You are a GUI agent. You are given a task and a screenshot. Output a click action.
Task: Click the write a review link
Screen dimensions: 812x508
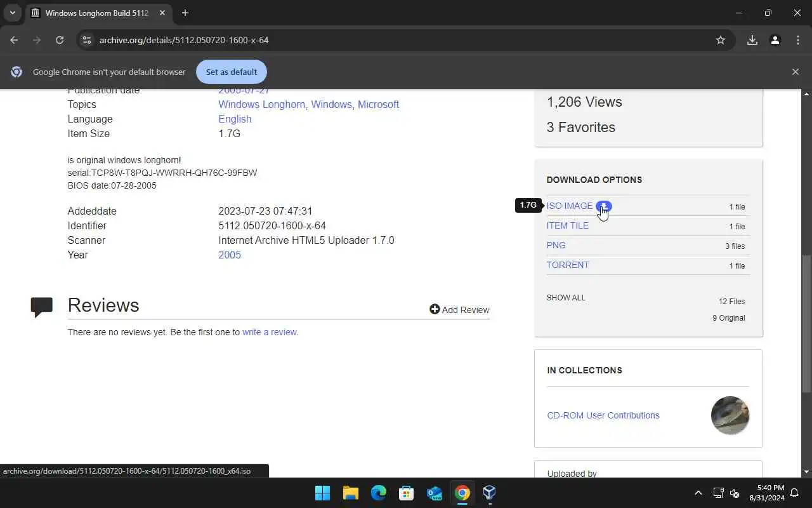269,332
